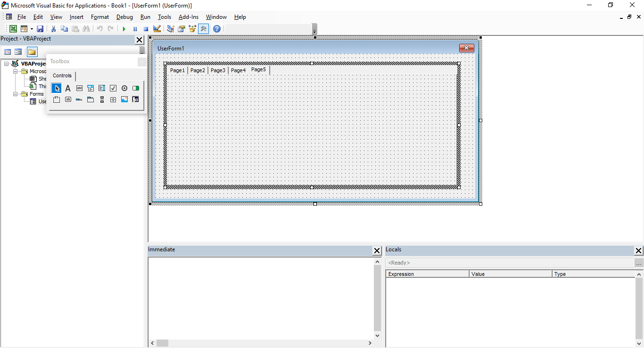Select the CheckBox control in the Toolbox
Screen dimensions: 644x348
pyautogui.click(x=113, y=88)
